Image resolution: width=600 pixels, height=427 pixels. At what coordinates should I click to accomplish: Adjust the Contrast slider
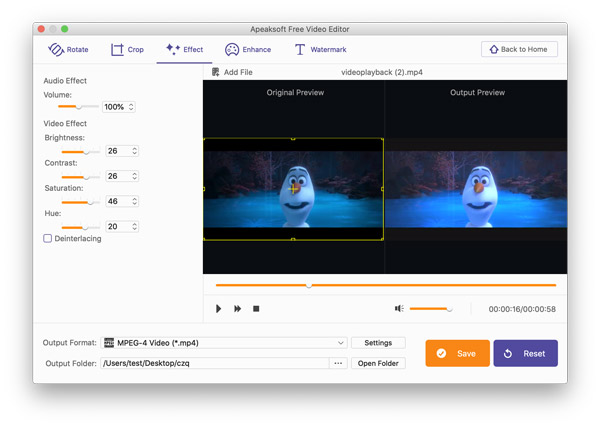pos(81,177)
